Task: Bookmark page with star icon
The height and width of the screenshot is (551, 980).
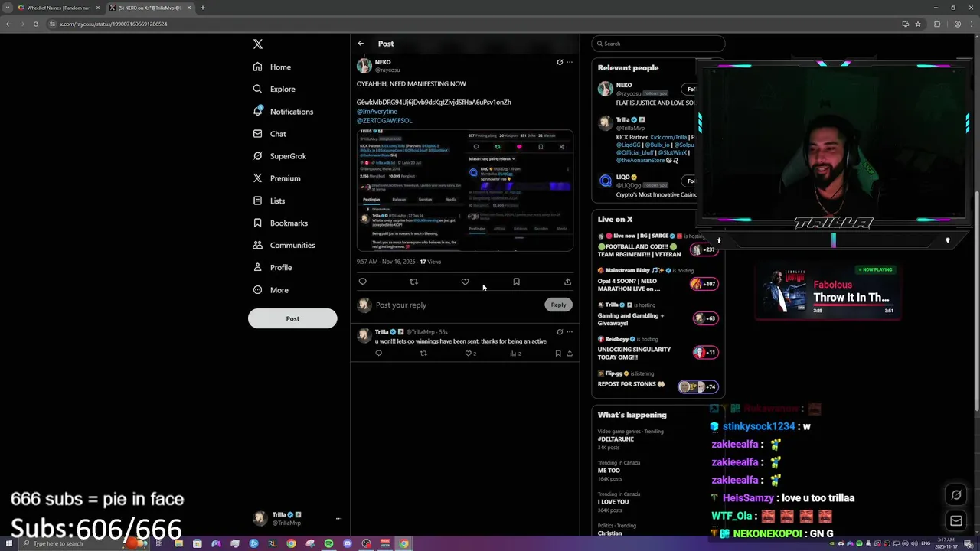Action: 918,24
